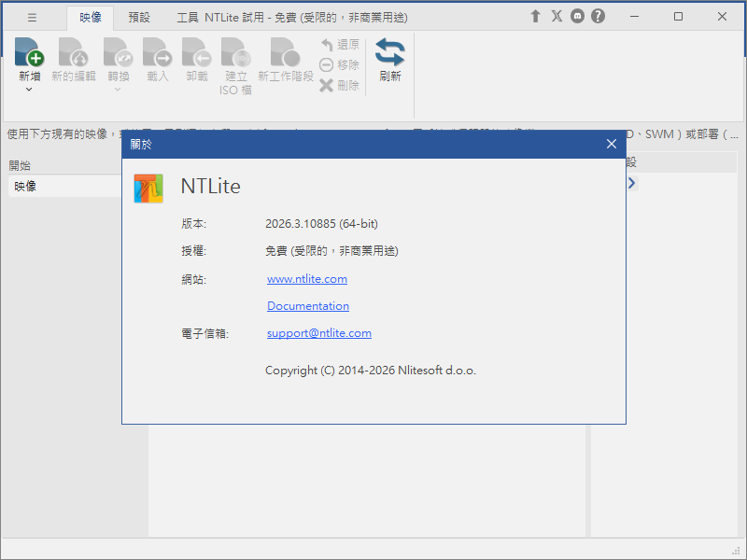Select the 新的編輯 (New Edit) icon
The image size is (747, 560).
point(73,51)
